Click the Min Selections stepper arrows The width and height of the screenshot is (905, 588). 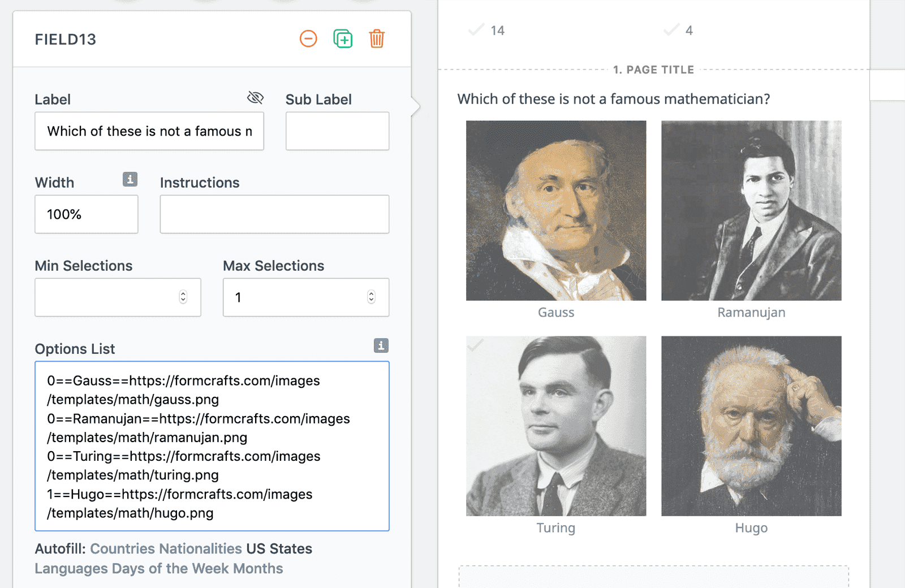pyautogui.click(x=183, y=297)
